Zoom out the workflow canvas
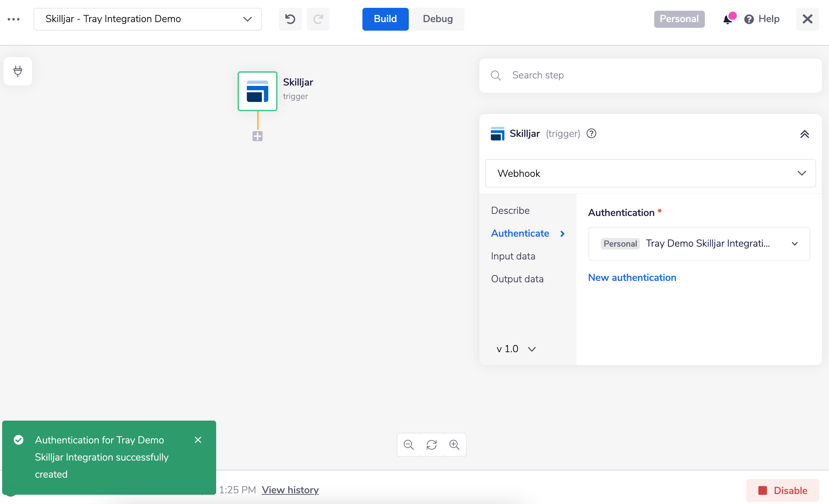Image resolution: width=829 pixels, height=504 pixels. point(409,444)
